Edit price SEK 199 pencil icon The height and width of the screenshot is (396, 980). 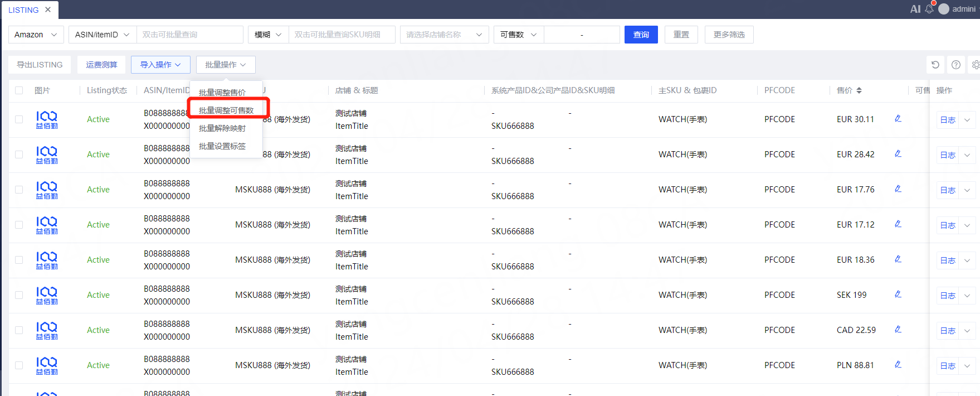click(x=898, y=294)
